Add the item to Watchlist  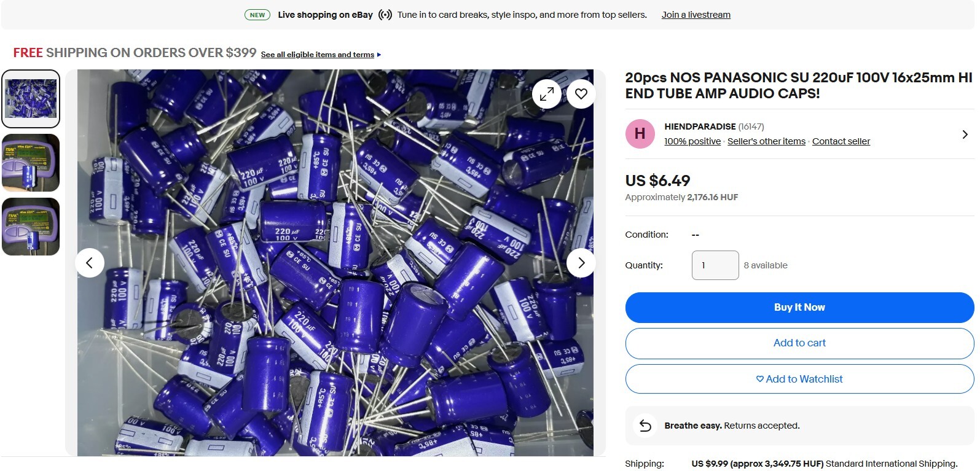tap(799, 379)
